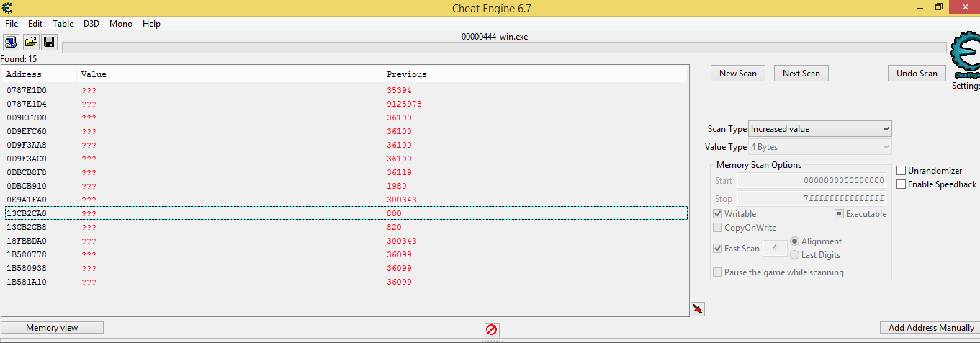The width and height of the screenshot is (980, 343).
Task: Click previous value 9125978
Action: pos(404,104)
